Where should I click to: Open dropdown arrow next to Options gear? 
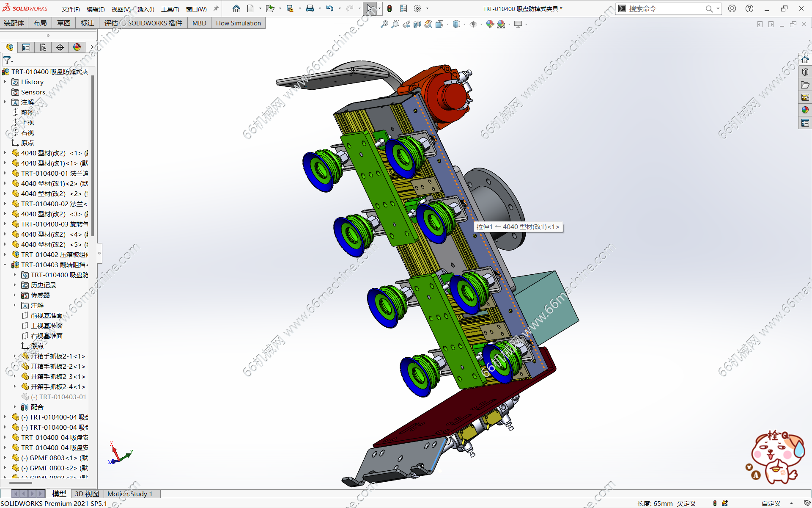[x=427, y=8]
